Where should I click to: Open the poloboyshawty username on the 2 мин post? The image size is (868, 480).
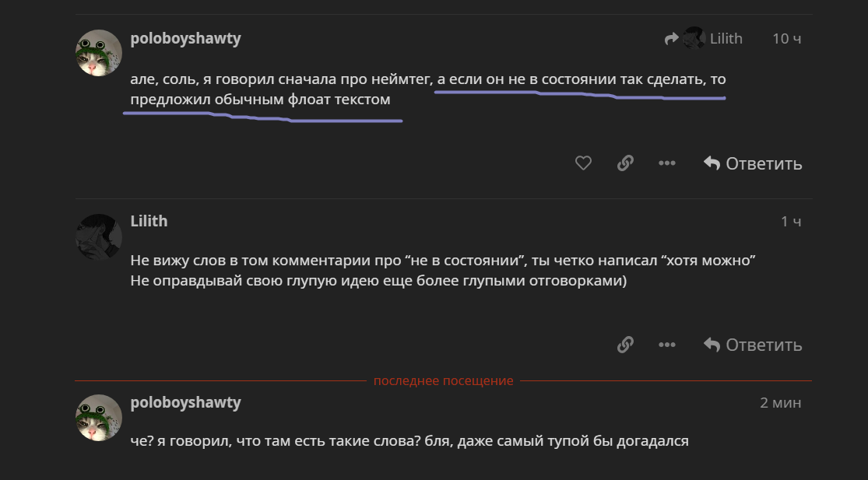[185, 402]
